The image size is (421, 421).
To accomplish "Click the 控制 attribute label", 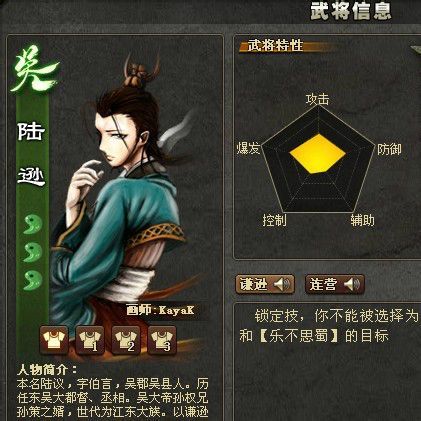I will tap(274, 220).
